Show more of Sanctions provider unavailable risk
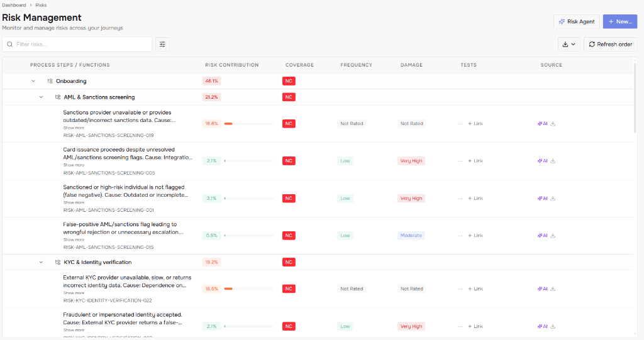Image resolution: width=644 pixels, height=340 pixels. pyautogui.click(x=74, y=128)
